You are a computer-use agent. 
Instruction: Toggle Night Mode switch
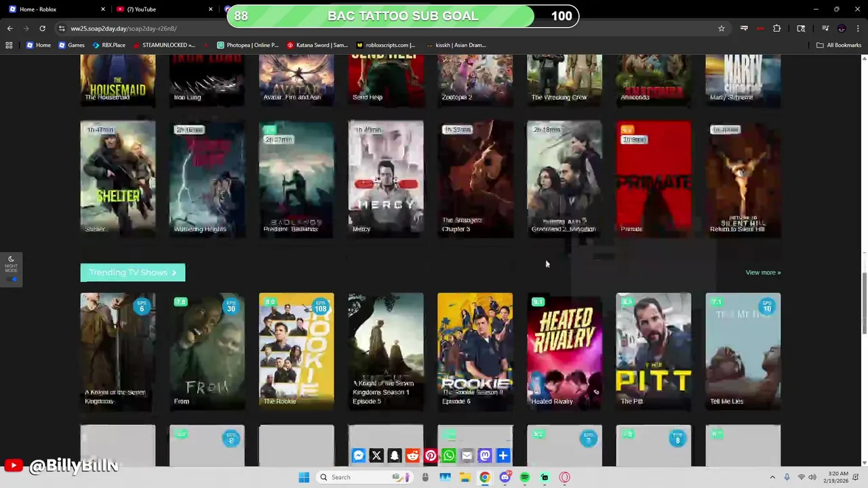click(x=12, y=279)
